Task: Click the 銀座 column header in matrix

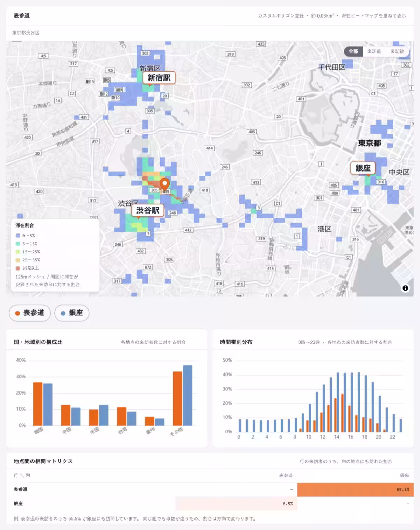Action: pos(405,476)
